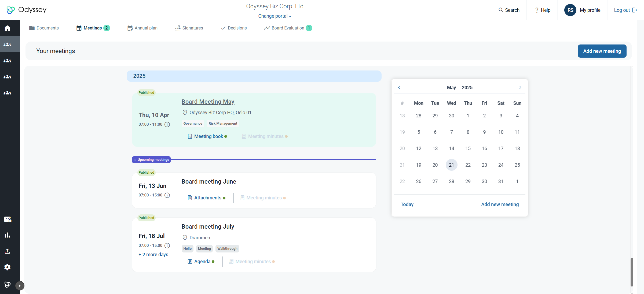The height and width of the screenshot is (294, 644).
Task: Select May 28 in the calendar
Action: (451, 181)
